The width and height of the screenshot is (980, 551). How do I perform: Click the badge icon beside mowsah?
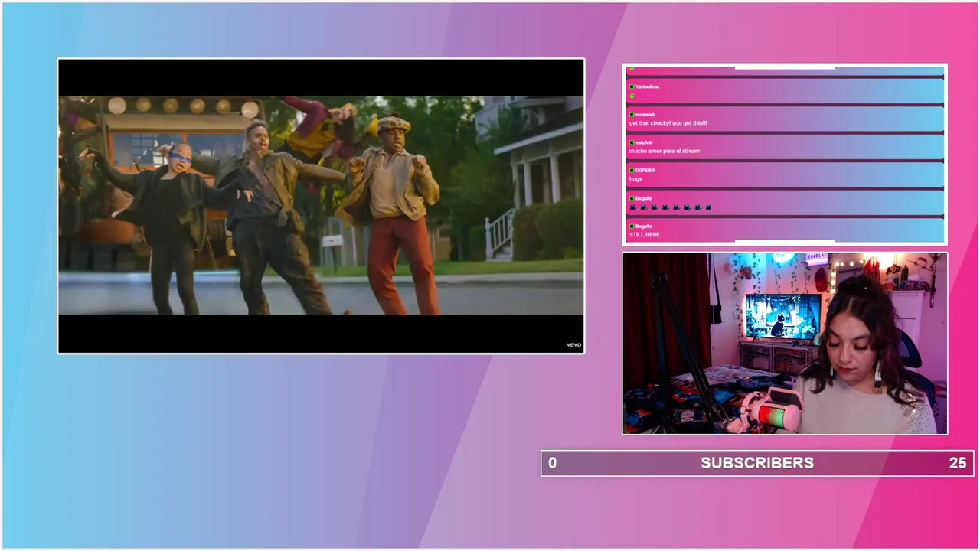[x=632, y=115]
